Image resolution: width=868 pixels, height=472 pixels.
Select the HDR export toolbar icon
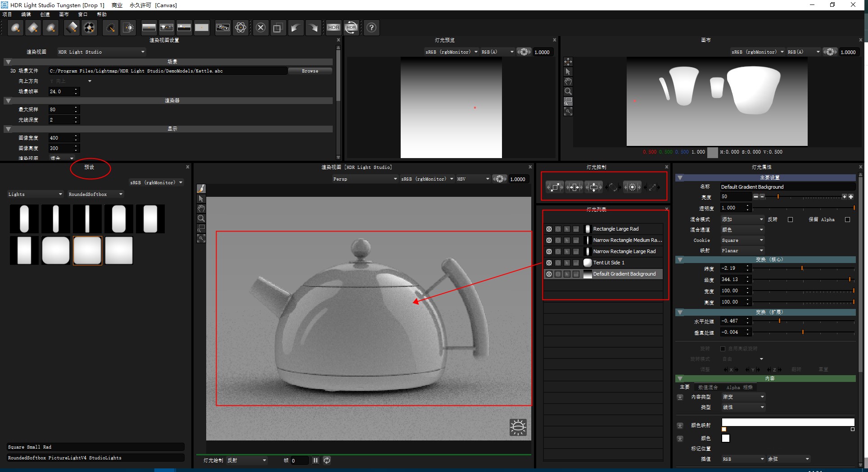334,27
